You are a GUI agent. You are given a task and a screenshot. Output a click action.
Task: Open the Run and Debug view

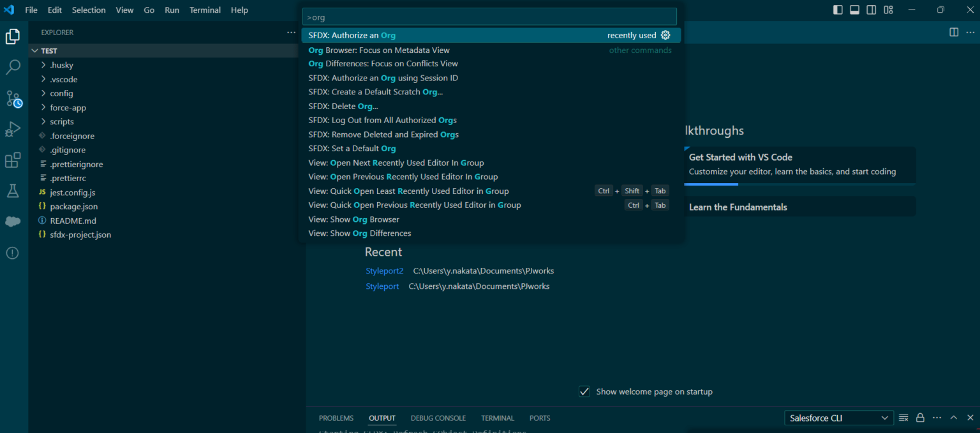[x=13, y=129]
